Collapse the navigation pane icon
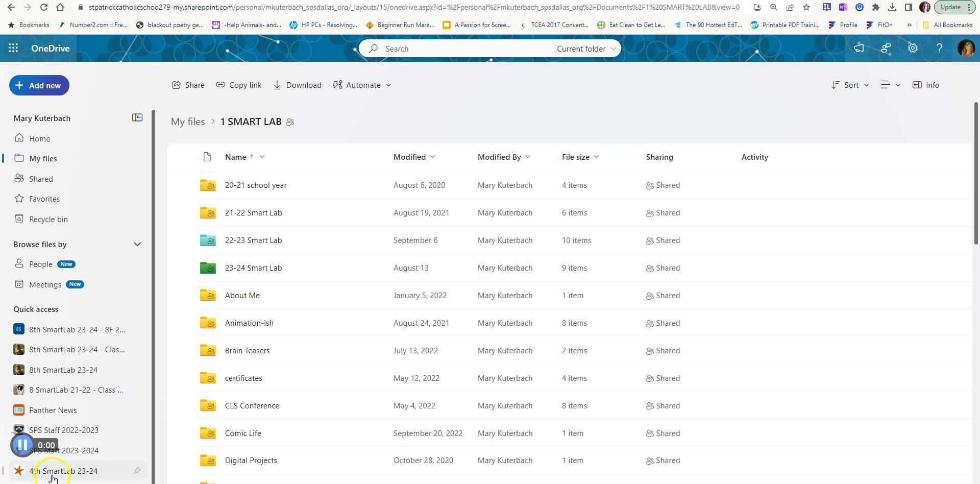The width and height of the screenshot is (980, 484). point(137,118)
